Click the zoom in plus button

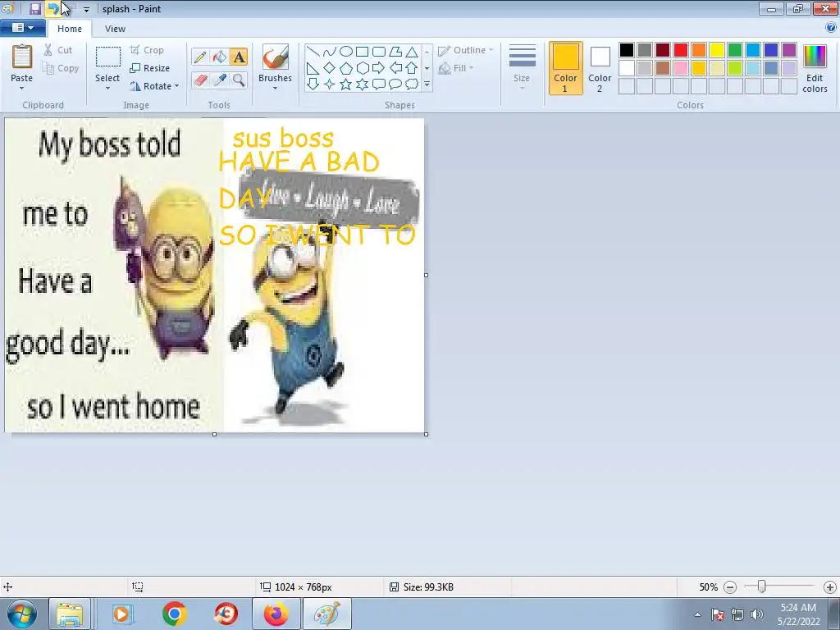click(830, 587)
